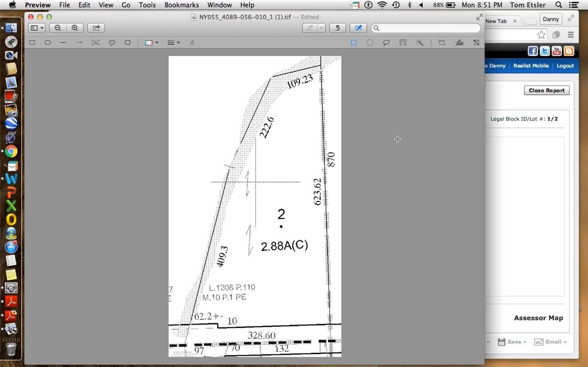This screenshot has width=588, height=367.
Task: Click the Crop tool icon
Action: 442,42
